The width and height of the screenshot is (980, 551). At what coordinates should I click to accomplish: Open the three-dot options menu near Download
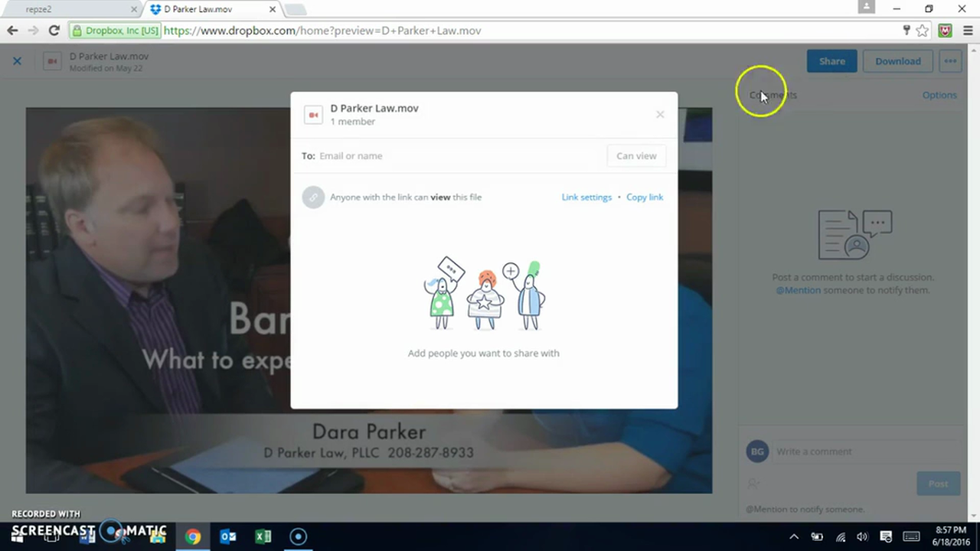(x=950, y=60)
